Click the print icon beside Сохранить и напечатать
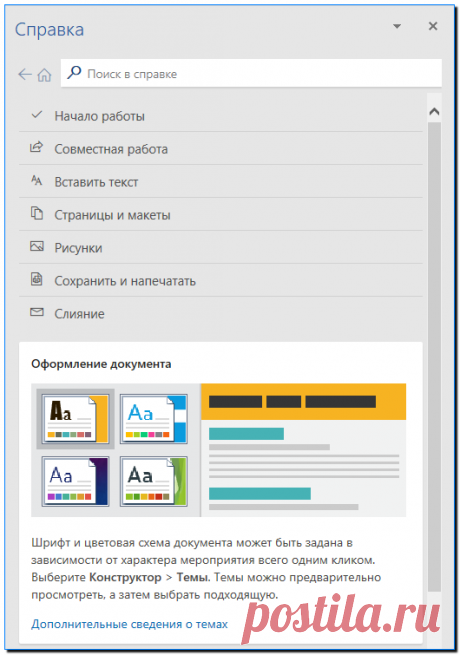 37,279
